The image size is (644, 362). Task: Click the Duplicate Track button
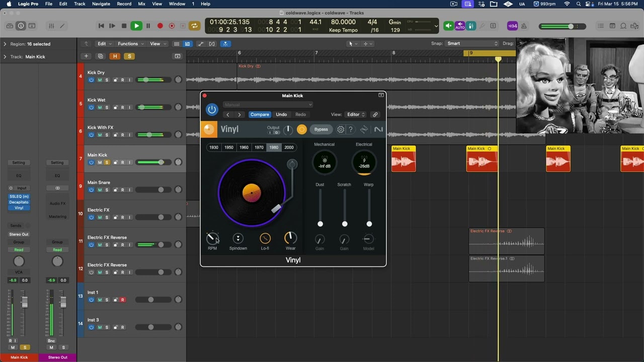pyautogui.click(x=100, y=56)
